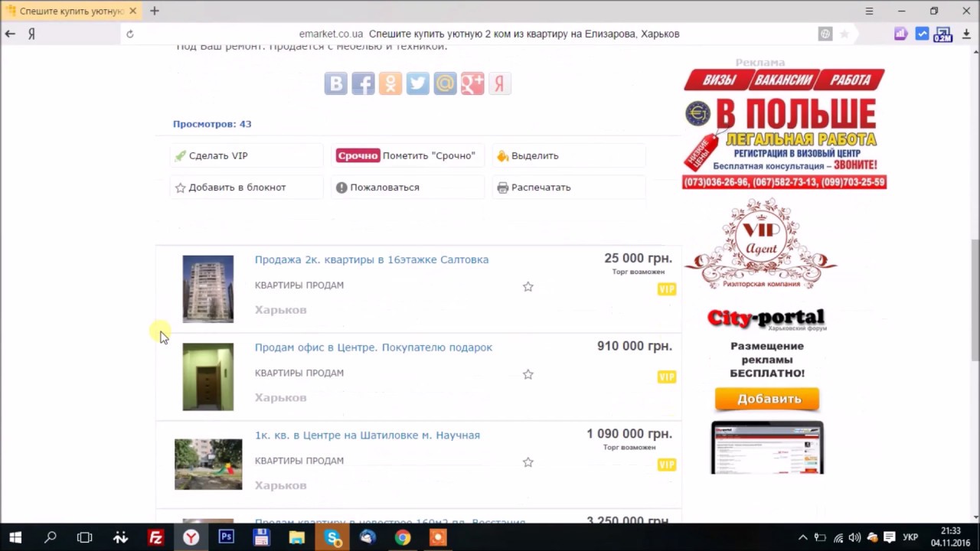Open Photoshop from taskbar

pos(227,537)
